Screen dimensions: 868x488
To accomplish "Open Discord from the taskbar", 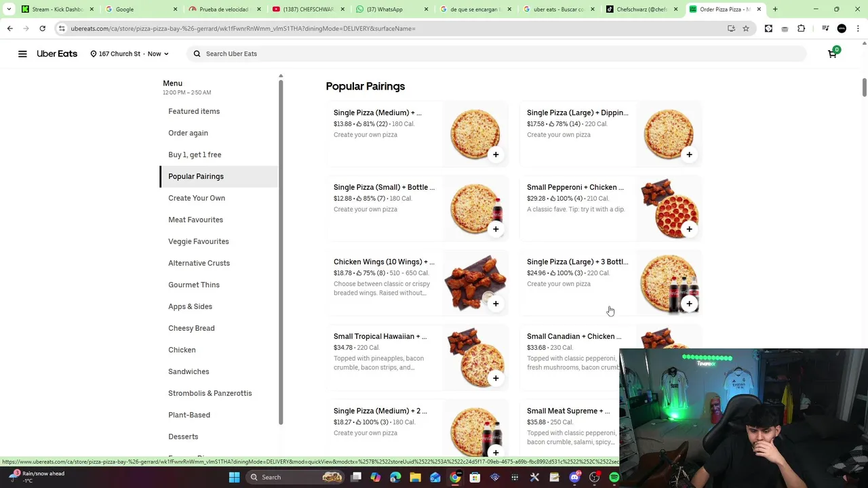I will [x=574, y=477].
